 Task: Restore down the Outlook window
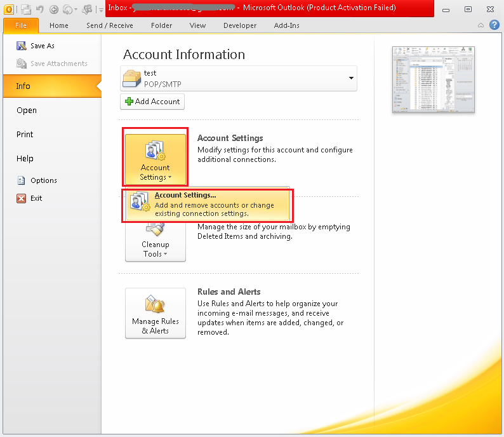pyautogui.click(x=468, y=10)
